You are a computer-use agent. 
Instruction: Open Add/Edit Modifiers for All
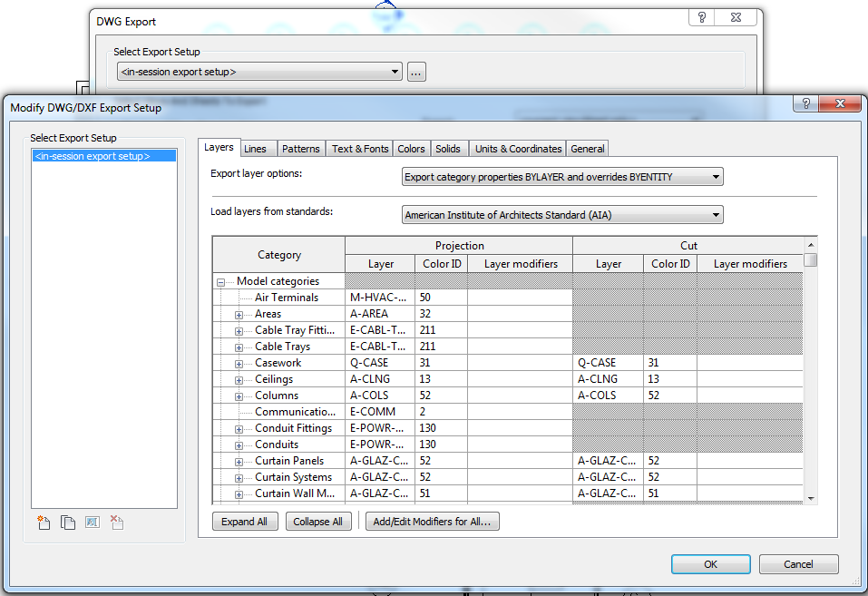[432, 521]
